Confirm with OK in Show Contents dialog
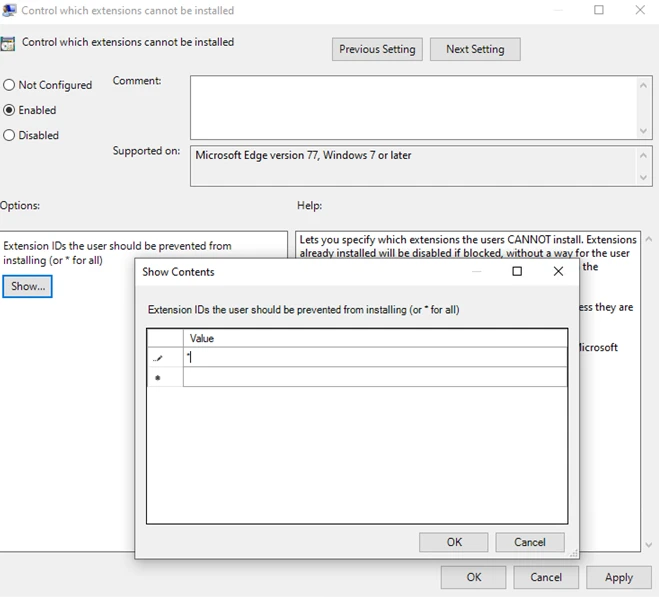659x597 pixels. coord(453,542)
